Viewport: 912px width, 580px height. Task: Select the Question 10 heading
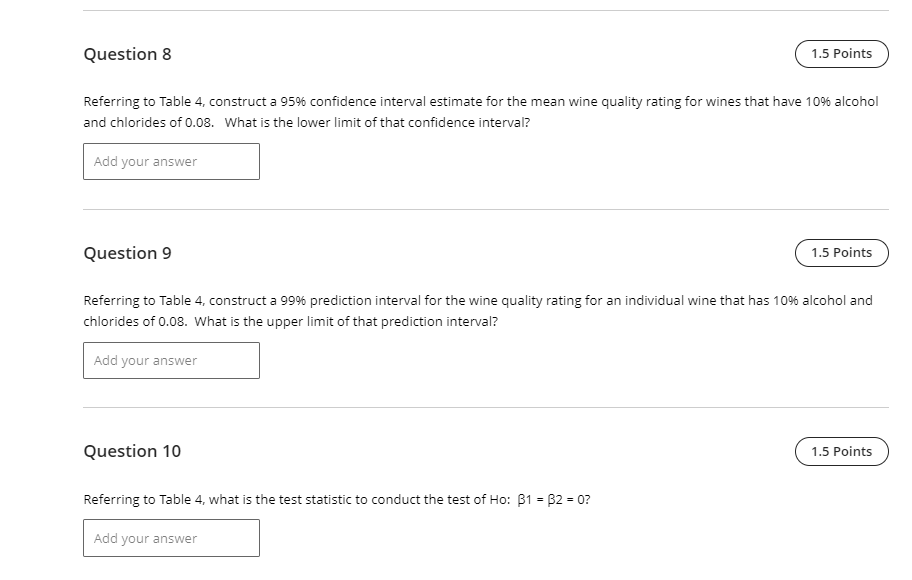(x=132, y=451)
